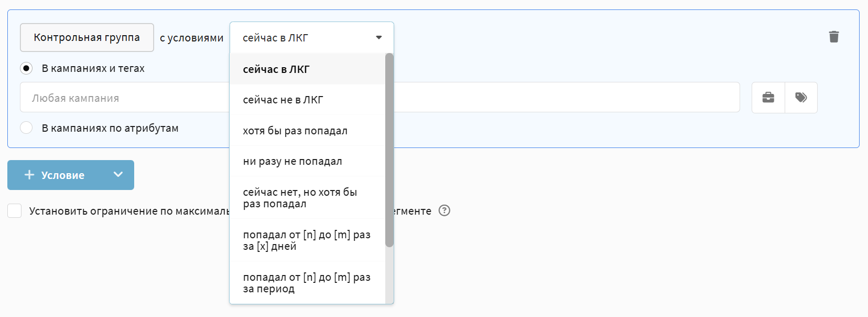Click the tags icon button

pos(801,98)
